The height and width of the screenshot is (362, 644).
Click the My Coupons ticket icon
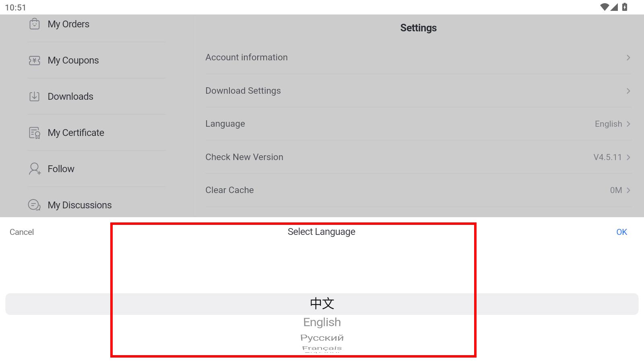[x=35, y=60]
